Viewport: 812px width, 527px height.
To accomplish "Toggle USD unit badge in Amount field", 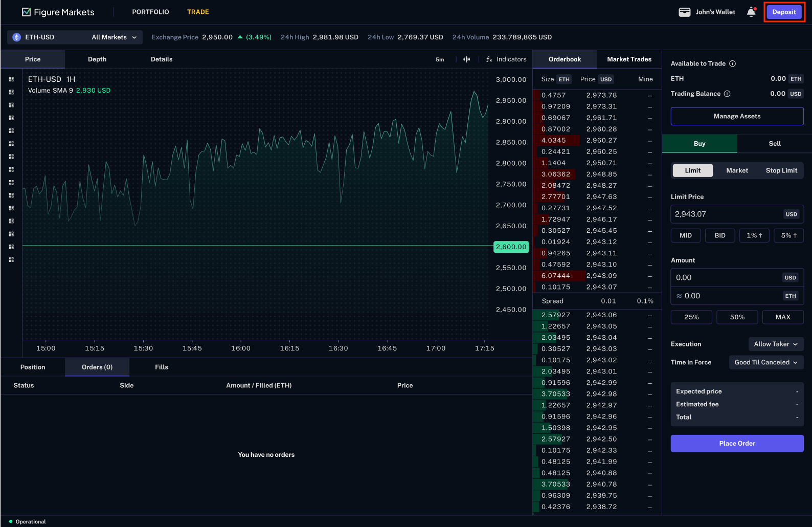I will pos(790,278).
